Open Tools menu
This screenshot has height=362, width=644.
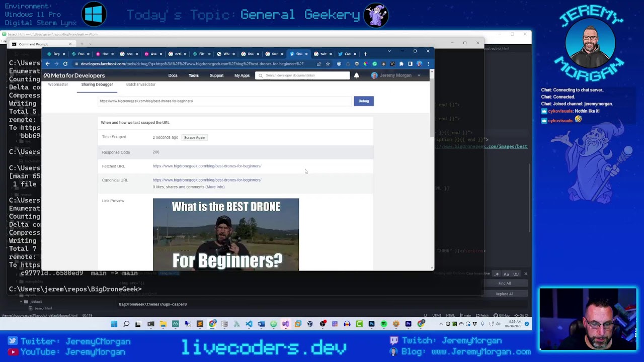click(x=194, y=75)
